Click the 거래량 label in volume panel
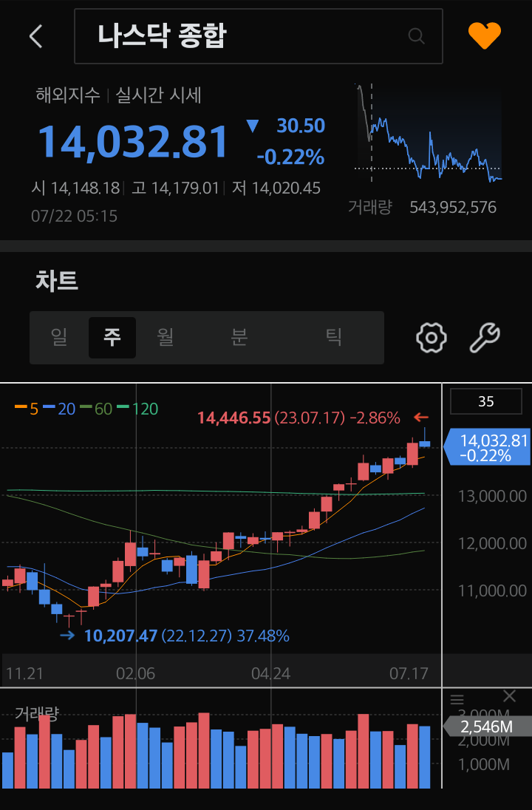Screen dimensions: 532x810 click(37, 713)
